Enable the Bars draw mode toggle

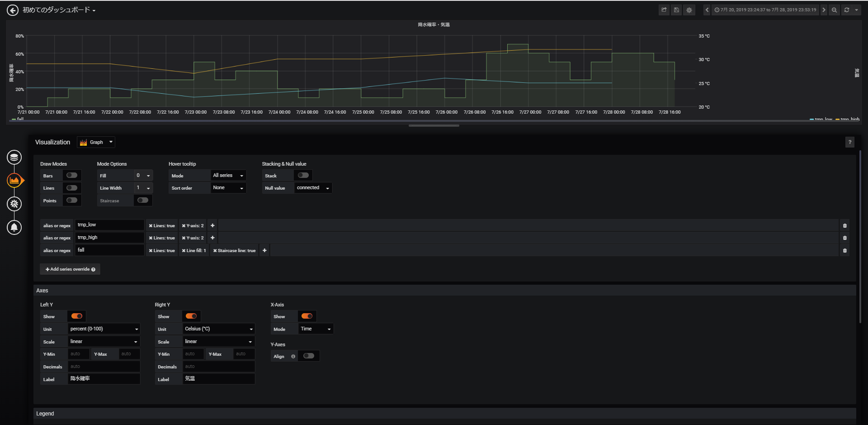coord(72,176)
